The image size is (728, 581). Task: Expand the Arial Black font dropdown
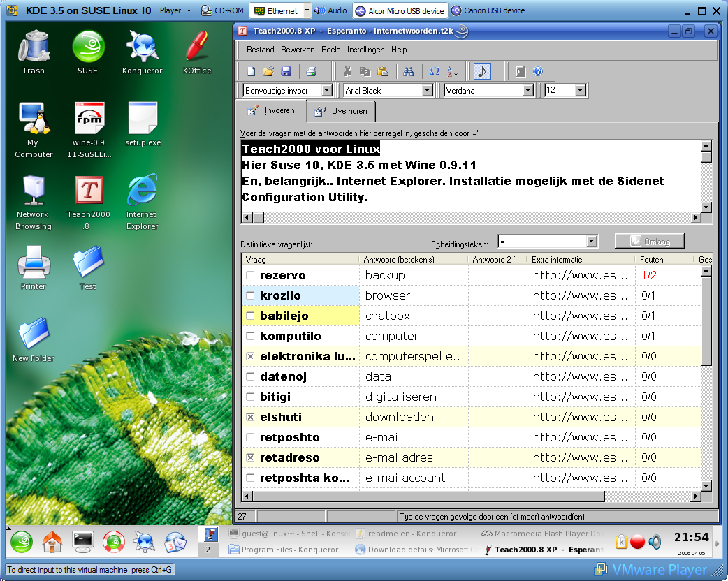(x=428, y=91)
